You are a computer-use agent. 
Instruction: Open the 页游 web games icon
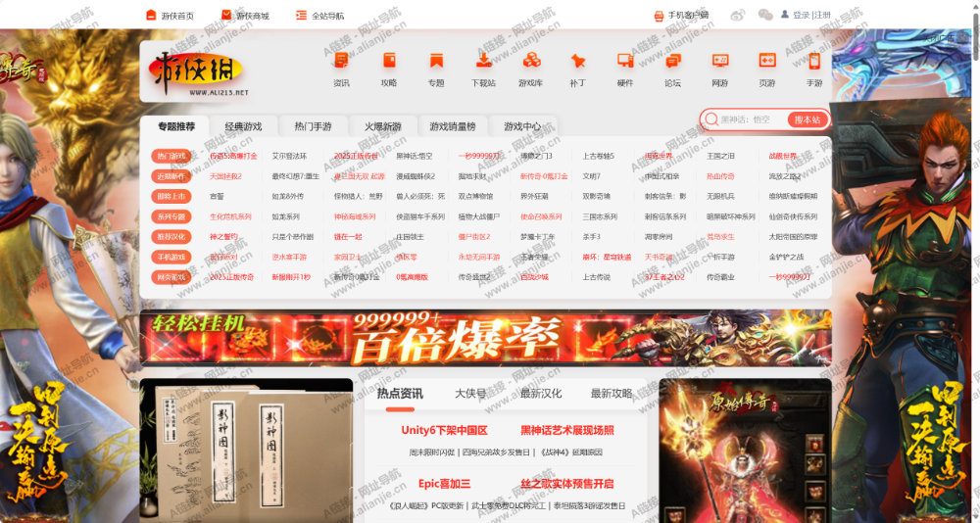[767, 61]
